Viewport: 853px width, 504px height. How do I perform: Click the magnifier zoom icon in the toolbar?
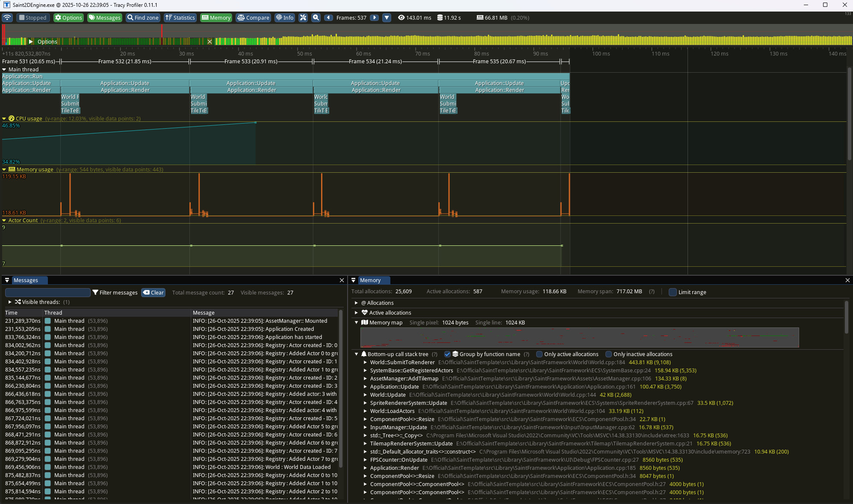coord(316,18)
